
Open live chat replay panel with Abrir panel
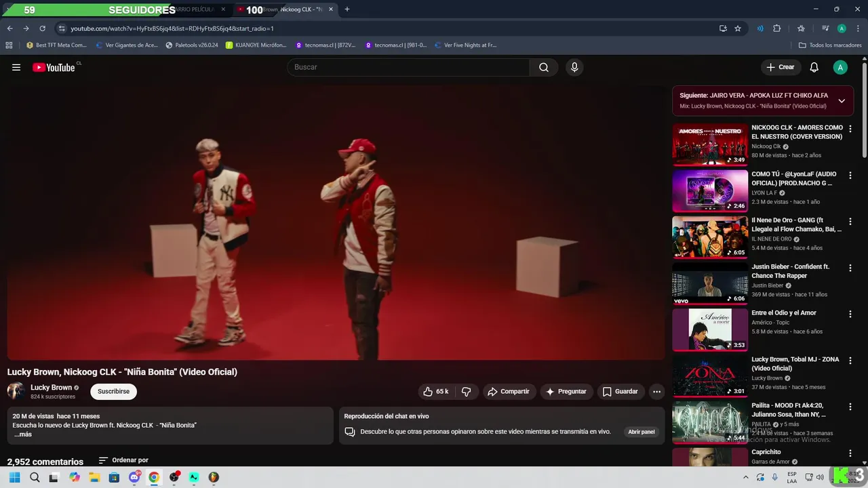[x=642, y=432]
